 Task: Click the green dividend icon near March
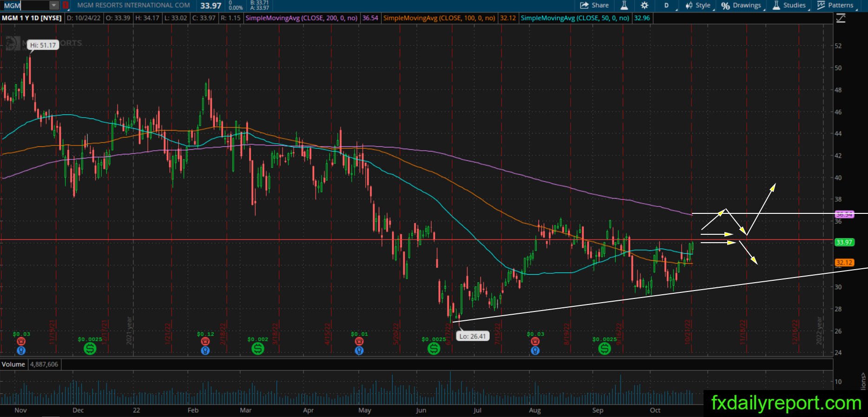pos(258,349)
